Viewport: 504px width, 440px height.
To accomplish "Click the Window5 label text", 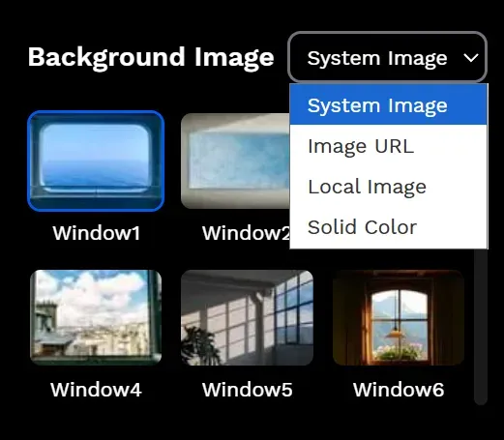I will [247, 390].
